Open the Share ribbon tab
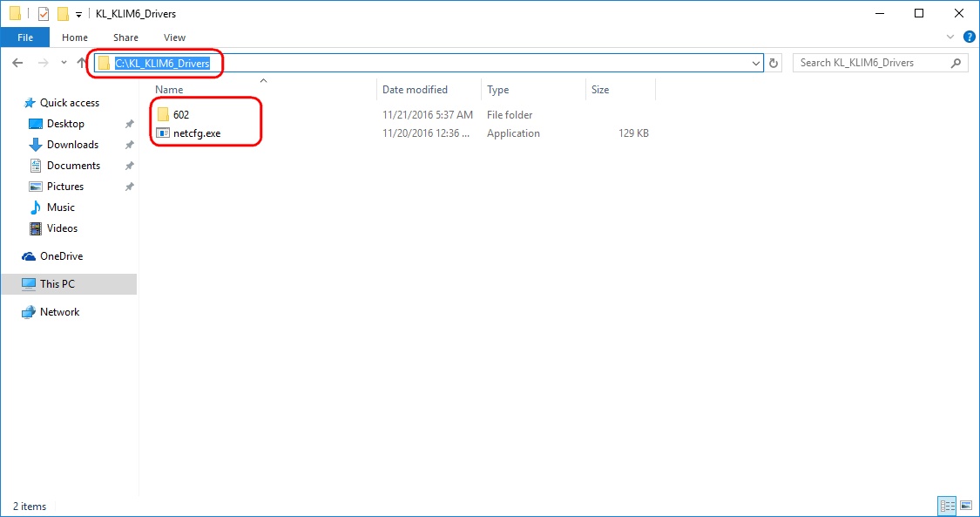The height and width of the screenshot is (517, 980). (125, 37)
